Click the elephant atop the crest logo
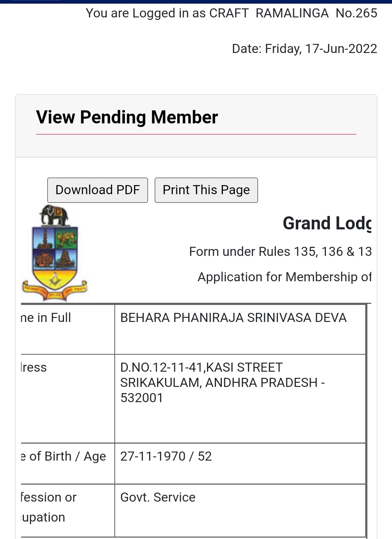Viewport: 392px width, 539px height. click(x=54, y=215)
